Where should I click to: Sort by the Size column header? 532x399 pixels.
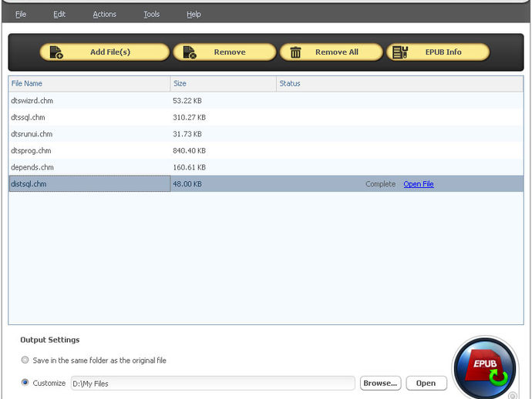(x=224, y=83)
